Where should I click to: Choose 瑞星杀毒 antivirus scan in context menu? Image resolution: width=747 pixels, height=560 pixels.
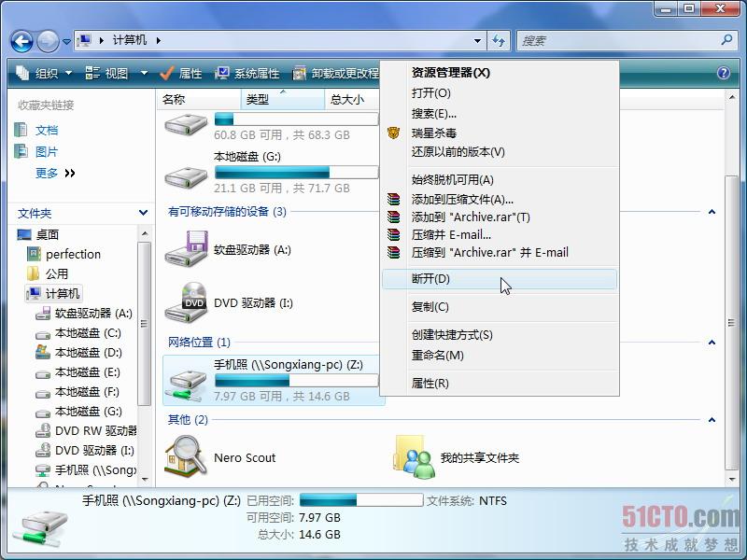(x=434, y=133)
